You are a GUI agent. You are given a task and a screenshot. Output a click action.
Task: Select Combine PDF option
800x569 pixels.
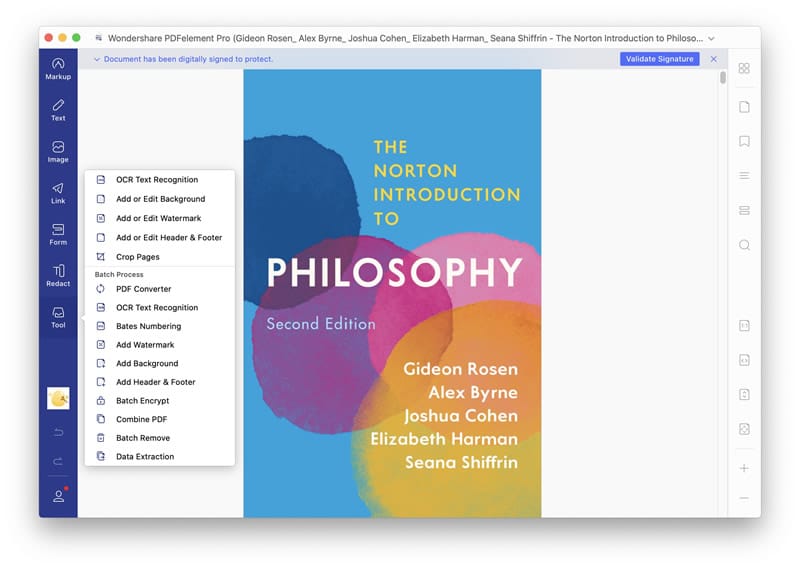[160, 419]
